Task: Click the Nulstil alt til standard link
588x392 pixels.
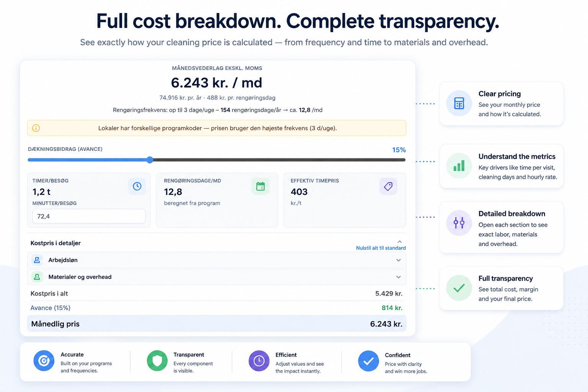Action: [x=381, y=248]
